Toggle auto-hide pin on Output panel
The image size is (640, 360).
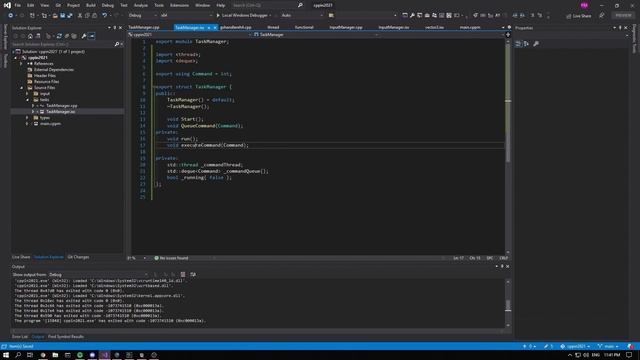[502, 267]
